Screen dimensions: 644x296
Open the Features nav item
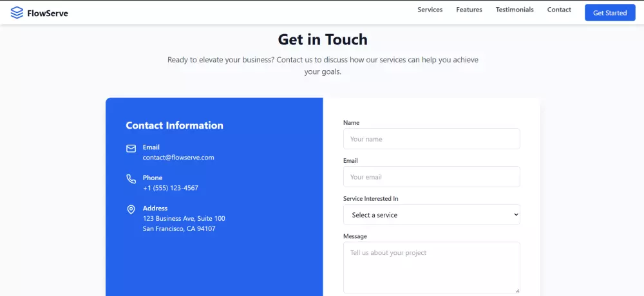click(469, 10)
